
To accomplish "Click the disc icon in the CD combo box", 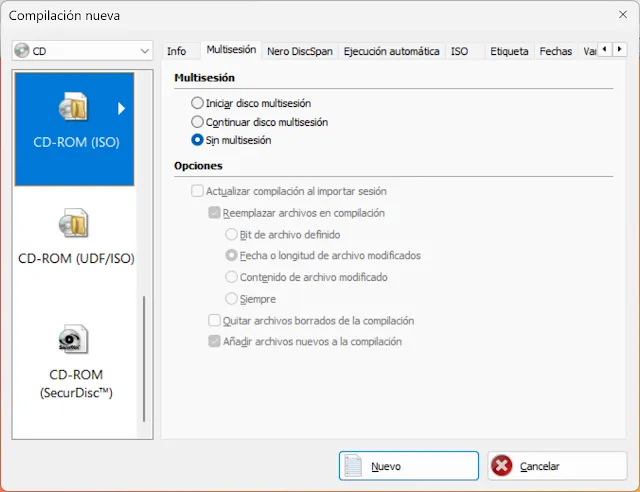I will click(x=22, y=51).
